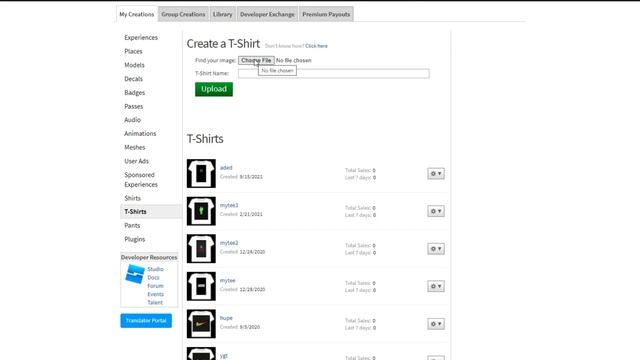This screenshot has width=640, height=360.
Task: Open the mytee t-shirt thumbnail
Action: click(x=201, y=286)
